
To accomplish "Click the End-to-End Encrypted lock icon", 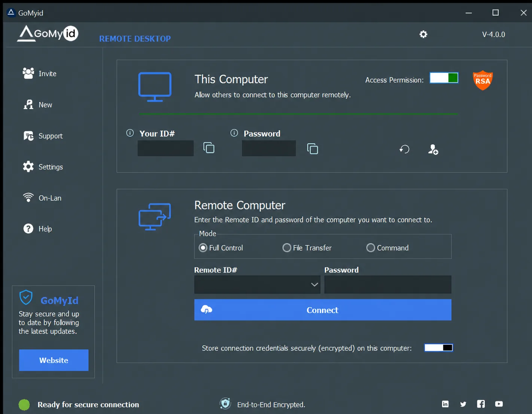I will [x=225, y=404].
